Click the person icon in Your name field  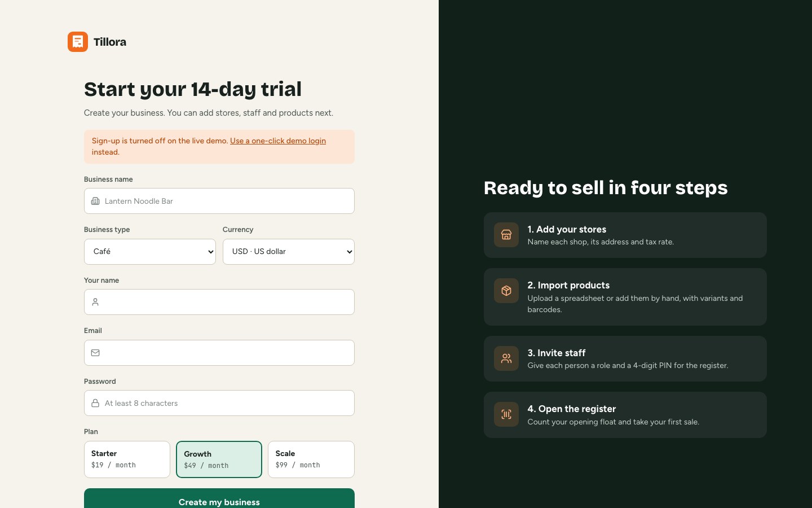[95, 302]
